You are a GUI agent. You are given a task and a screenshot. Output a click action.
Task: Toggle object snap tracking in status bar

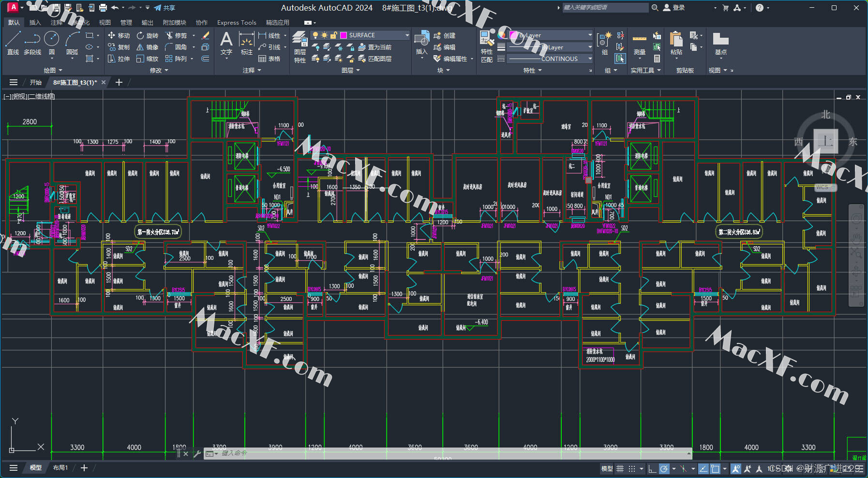point(703,468)
